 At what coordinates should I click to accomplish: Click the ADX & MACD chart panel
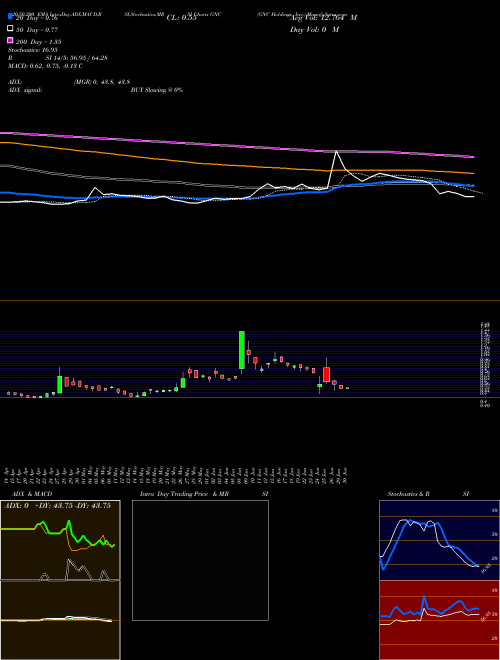pyautogui.click(x=60, y=580)
